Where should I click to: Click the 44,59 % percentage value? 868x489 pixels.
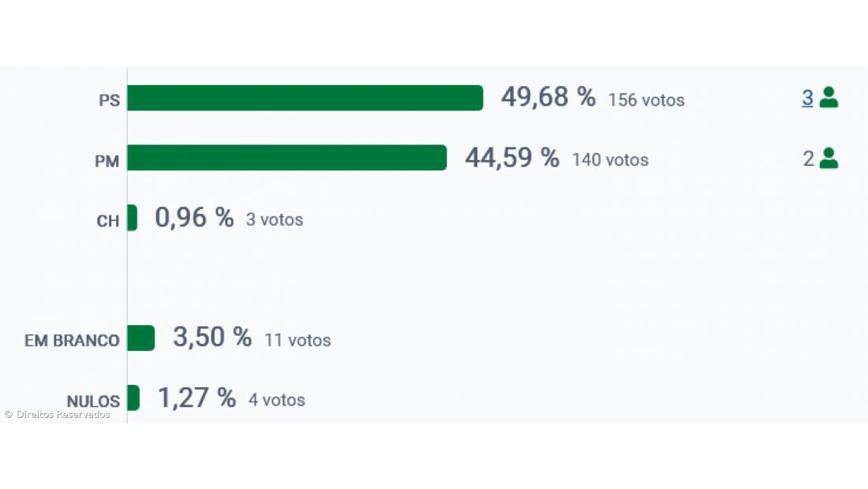(511, 158)
